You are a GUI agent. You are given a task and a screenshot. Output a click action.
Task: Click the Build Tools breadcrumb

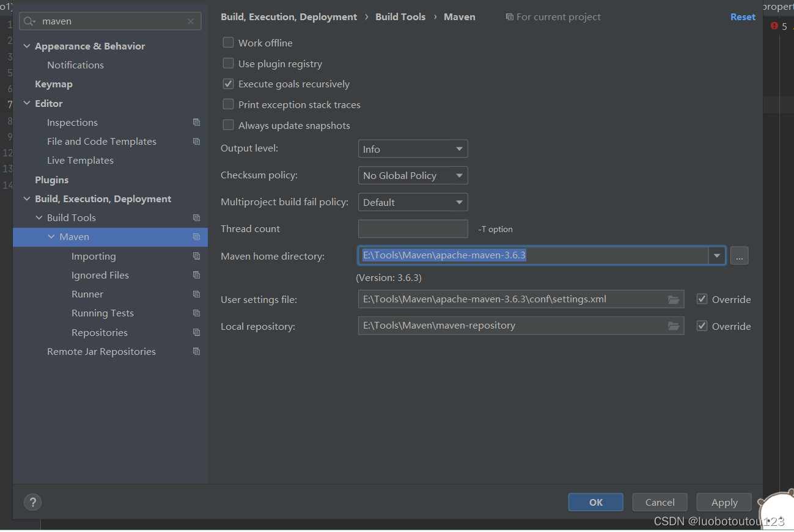400,16
